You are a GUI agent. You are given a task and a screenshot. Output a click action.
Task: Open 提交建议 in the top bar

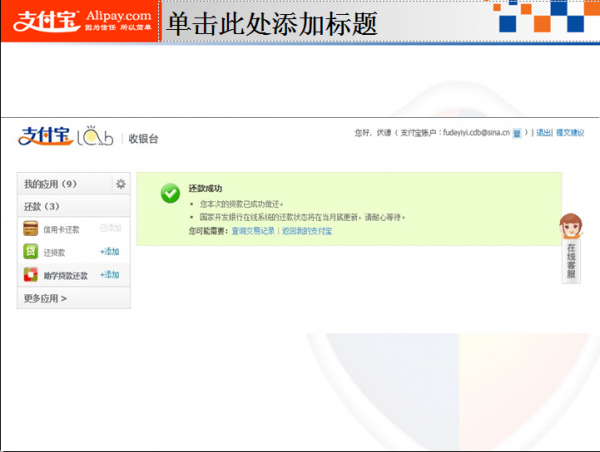pos(573,132)
